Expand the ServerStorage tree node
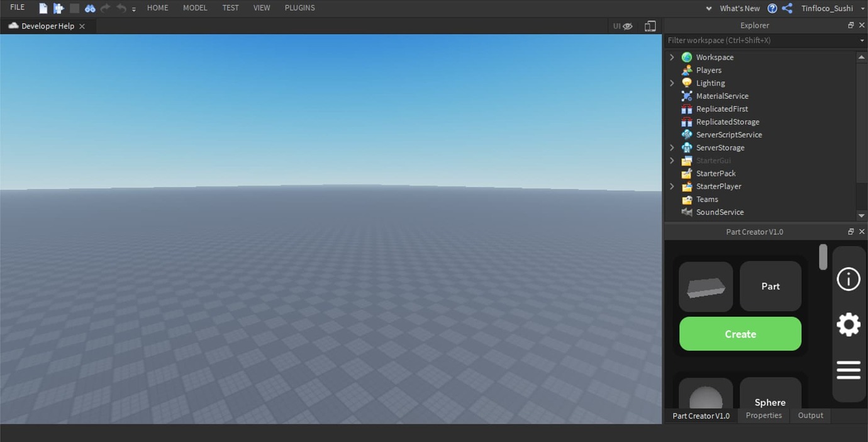The image size is (868, 442). (x=672, y=147)
